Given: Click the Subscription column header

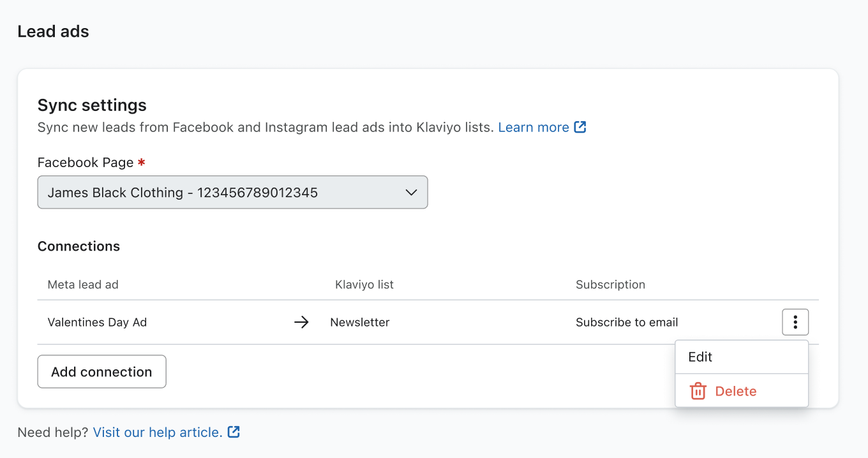Looking at the screenshot, I should [610, 284].
